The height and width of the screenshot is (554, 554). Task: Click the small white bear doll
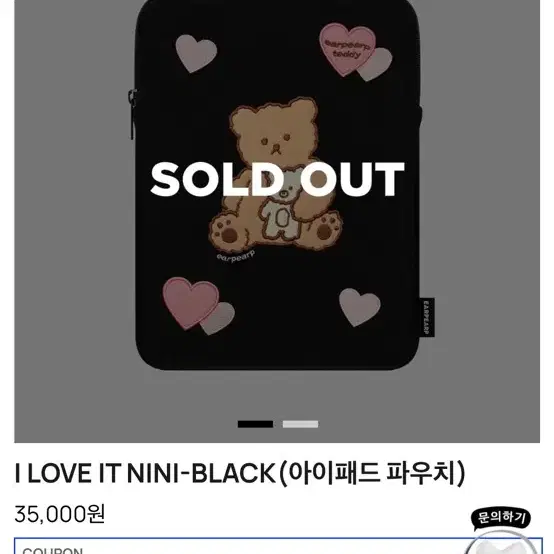280,207
